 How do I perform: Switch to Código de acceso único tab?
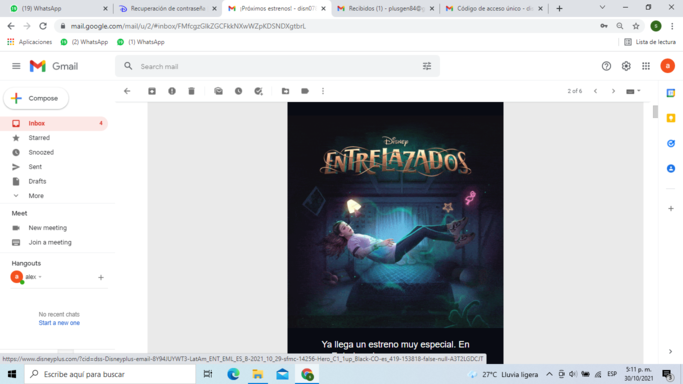click(494, 8)
